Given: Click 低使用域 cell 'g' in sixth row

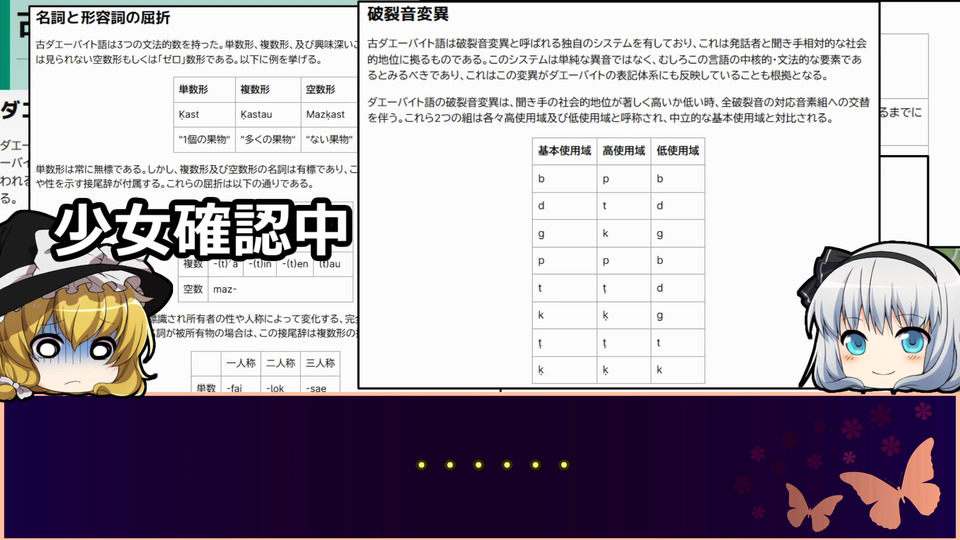Looking at the screenshot, I should point(677,315).
